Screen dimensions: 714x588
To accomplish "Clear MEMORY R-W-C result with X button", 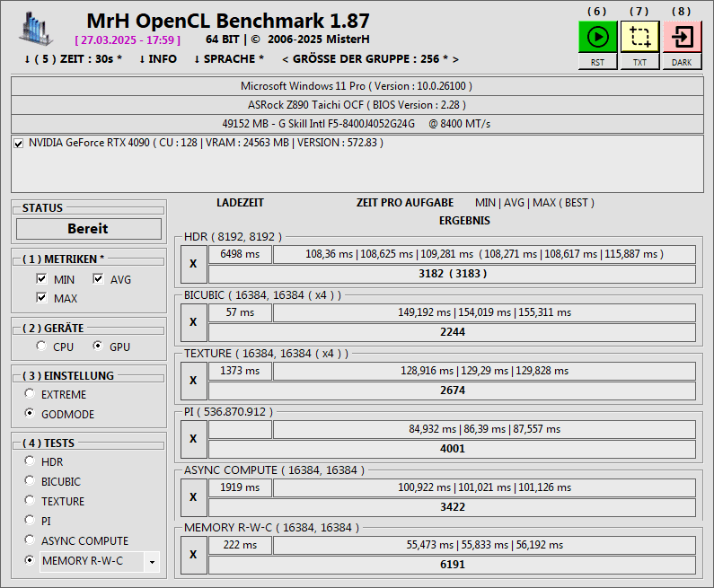I will [193, 555].
